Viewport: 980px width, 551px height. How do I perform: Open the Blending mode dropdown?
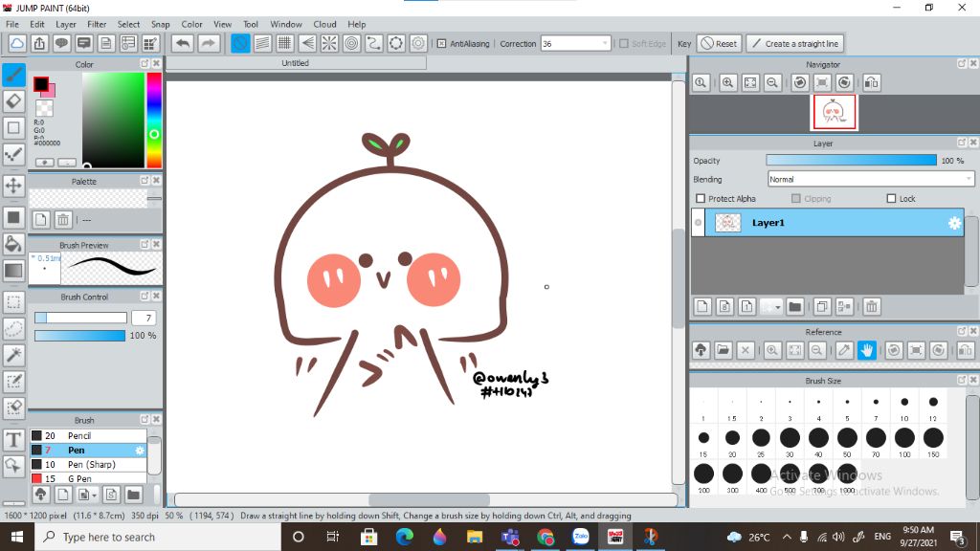pyautogui.click(x=871, y=179)
